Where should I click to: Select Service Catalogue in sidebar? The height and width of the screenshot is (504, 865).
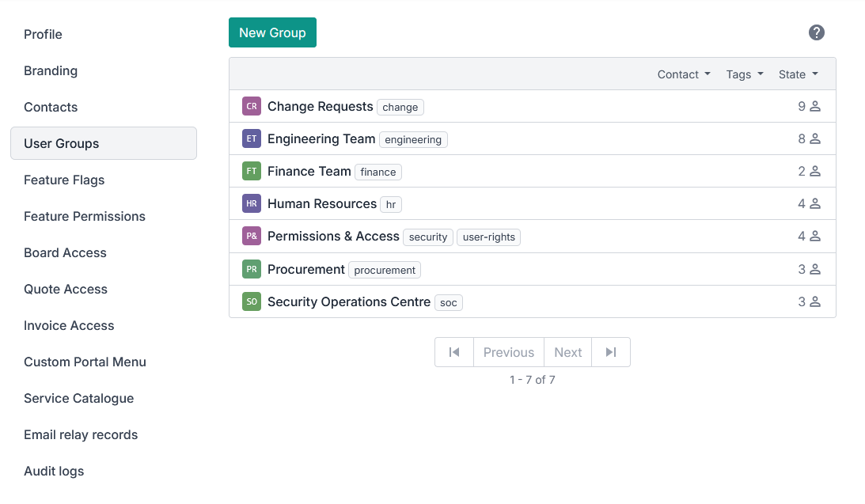78,398
